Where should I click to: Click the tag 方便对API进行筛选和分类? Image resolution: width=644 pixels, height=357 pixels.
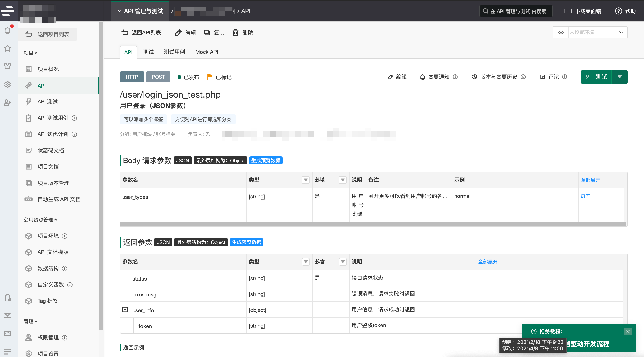[x=203, y=120]
